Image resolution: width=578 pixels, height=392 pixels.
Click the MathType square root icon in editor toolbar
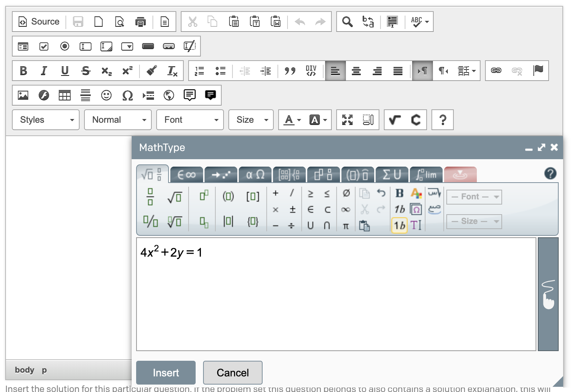coord(395,120)
